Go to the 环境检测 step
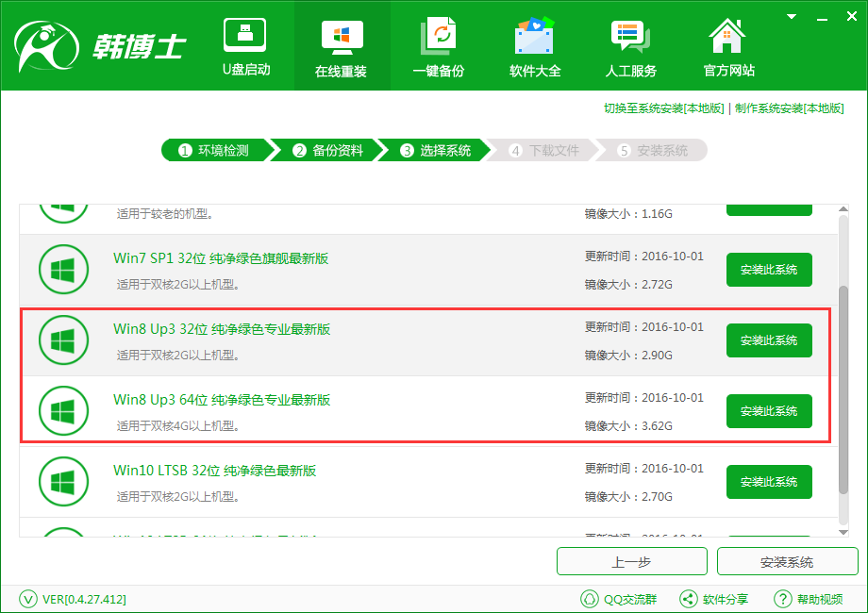This screenshot has height=613, width=868. 214,151
